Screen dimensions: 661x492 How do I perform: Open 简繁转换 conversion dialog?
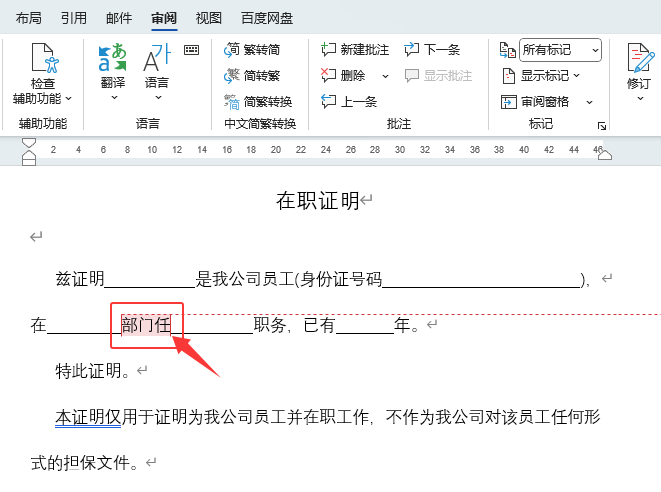(258, 102)
